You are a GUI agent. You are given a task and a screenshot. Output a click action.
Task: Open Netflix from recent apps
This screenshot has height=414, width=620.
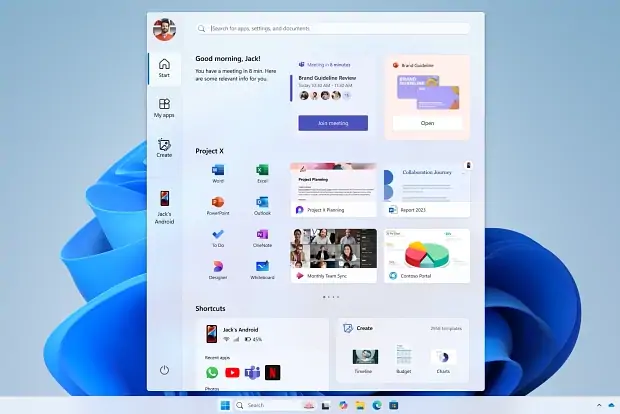pyautogui.click(x=272, y=373)
